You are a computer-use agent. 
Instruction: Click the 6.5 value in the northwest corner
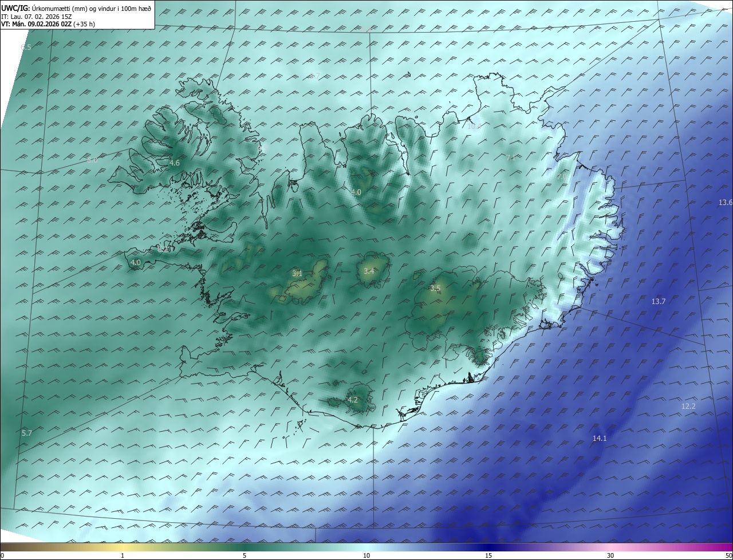(26, 48)
